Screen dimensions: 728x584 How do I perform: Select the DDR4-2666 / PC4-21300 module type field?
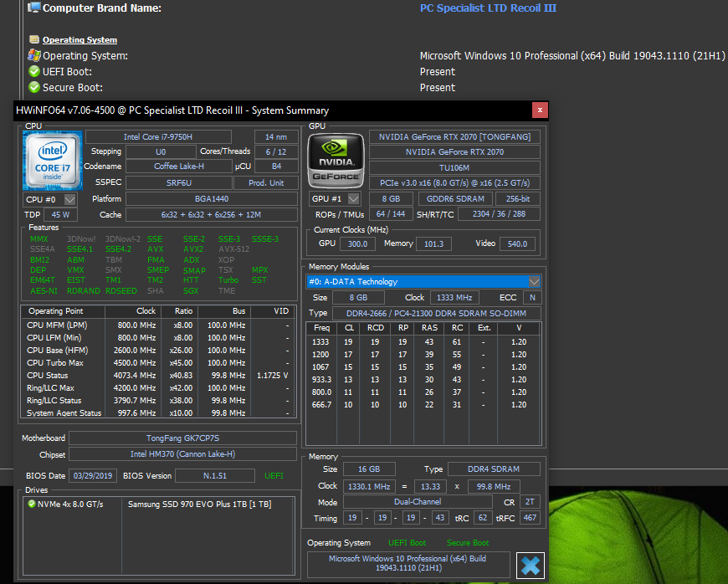tap(437, 314)
